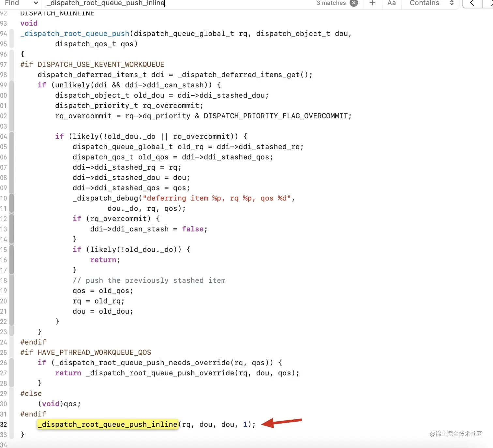
Task: Toggle case-sensitive search with the Aa control
Action: (391, 3)
